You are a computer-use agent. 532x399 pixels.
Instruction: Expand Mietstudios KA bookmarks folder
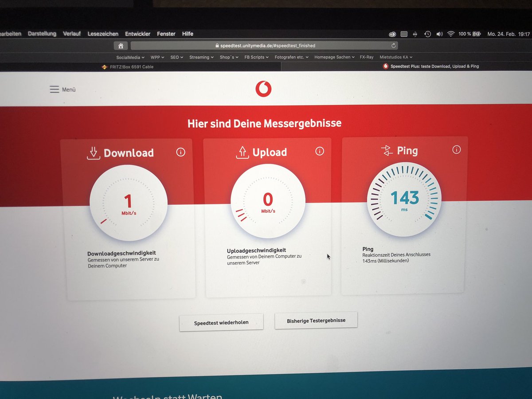(x=396, y=57)
